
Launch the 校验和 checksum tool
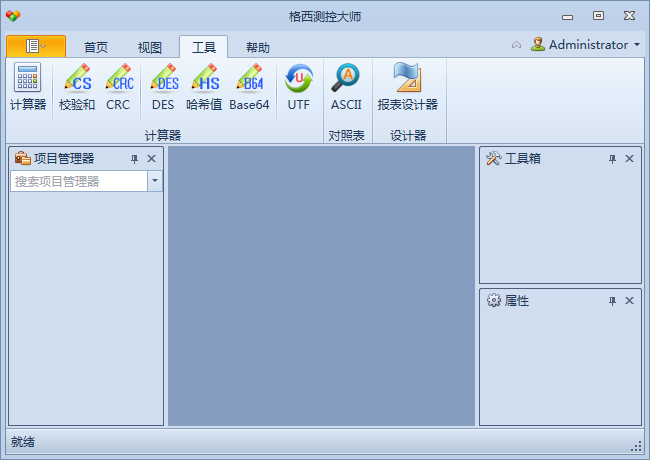point(77,87)
